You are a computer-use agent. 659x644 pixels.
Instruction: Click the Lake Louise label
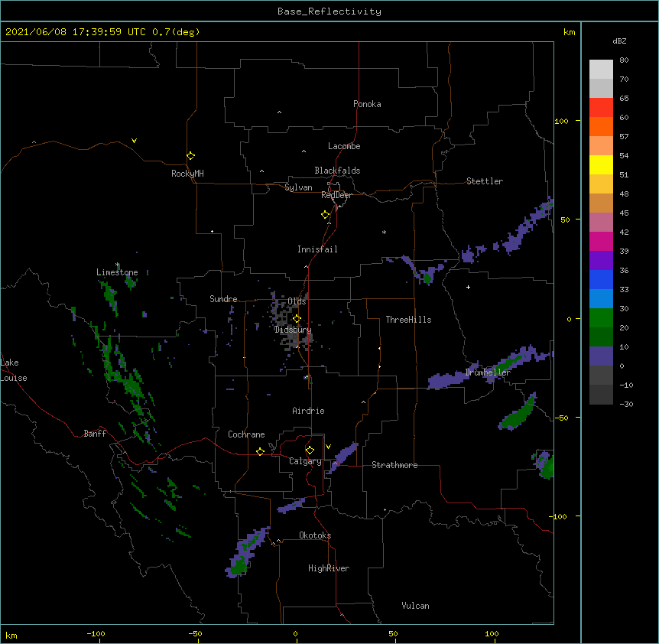tap(14, 370)
